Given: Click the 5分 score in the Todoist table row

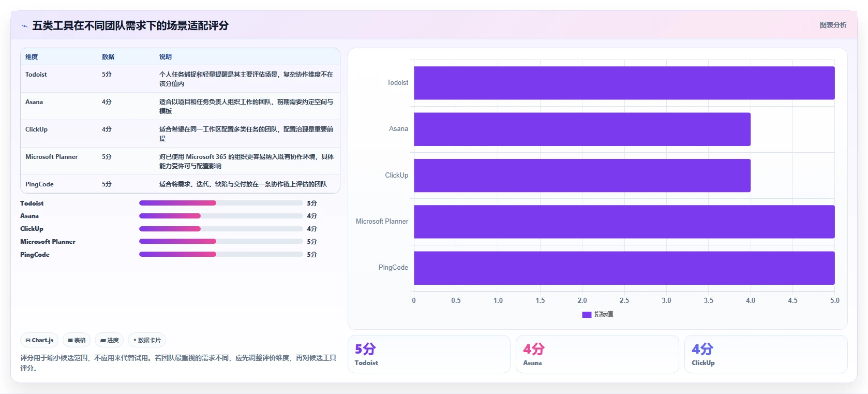Looking at the screenshot, I should pyautogui.click(x=107, y=75).
